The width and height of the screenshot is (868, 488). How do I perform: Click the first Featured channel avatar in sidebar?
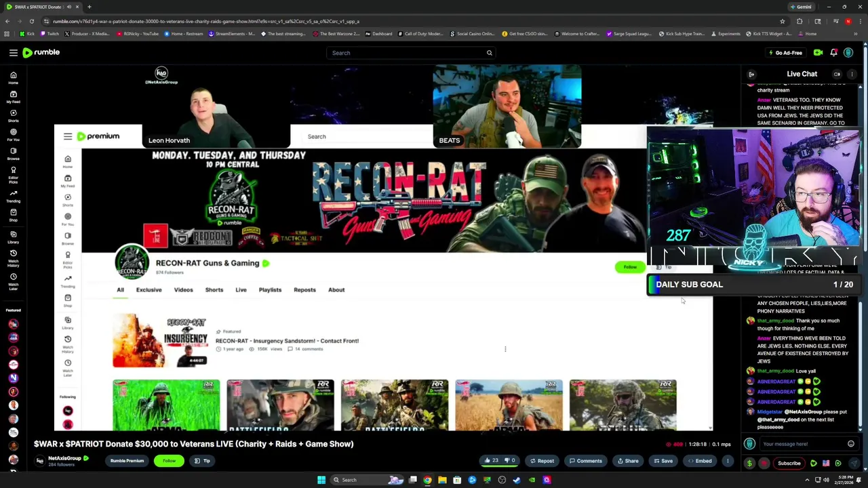[13, 324]
